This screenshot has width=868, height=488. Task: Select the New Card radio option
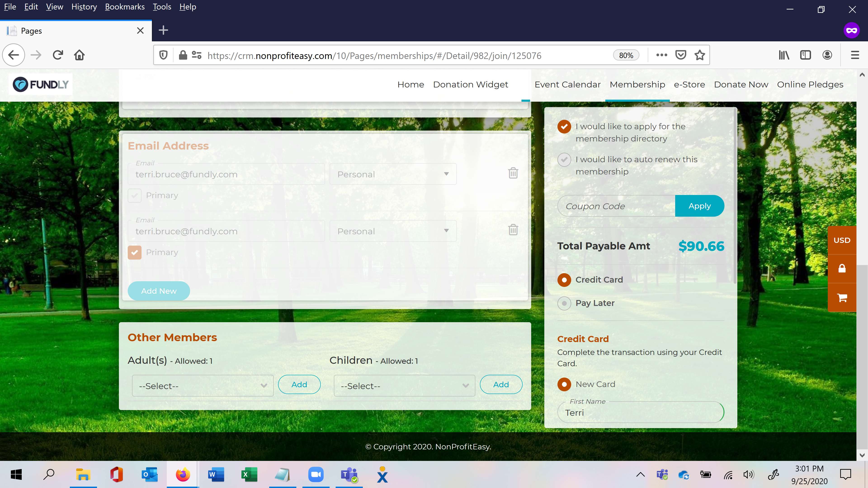click(x=564, y=384)
